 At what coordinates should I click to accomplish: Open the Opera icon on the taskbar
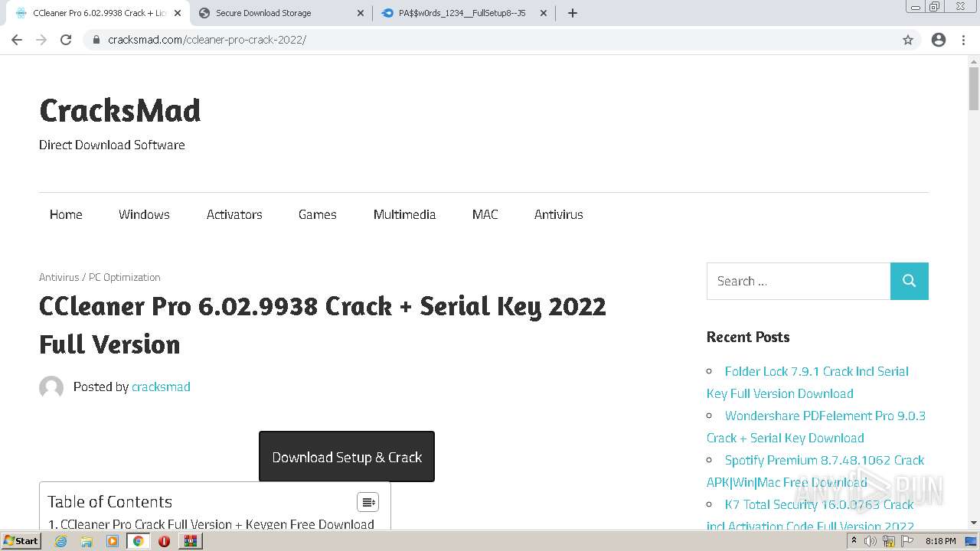(164, 541)
